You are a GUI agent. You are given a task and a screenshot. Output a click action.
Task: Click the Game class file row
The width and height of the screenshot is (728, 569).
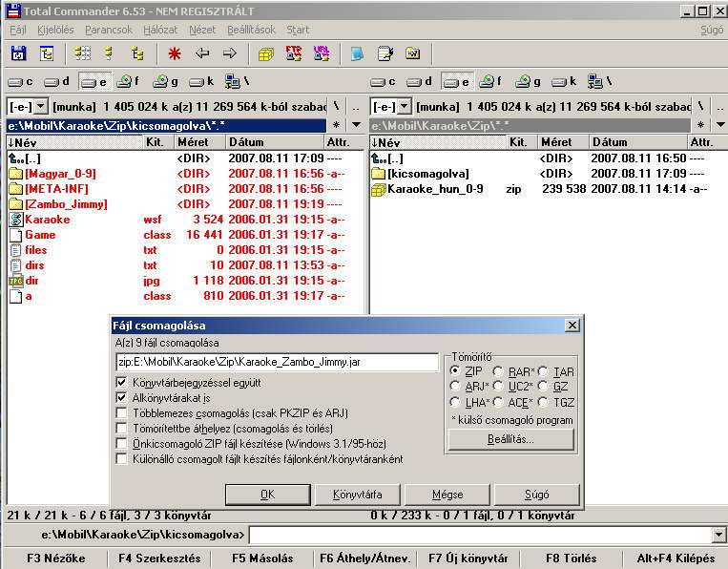[x=186, y=235]
